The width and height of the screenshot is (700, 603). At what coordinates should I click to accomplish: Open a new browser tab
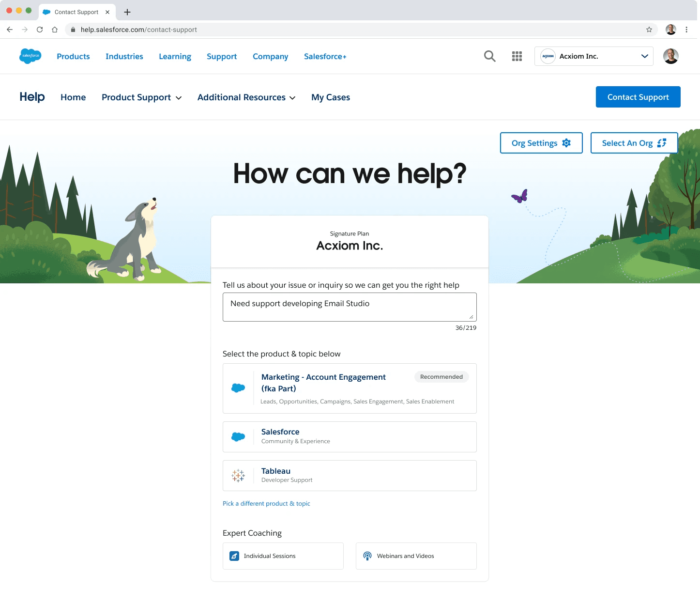coord(127,12)
